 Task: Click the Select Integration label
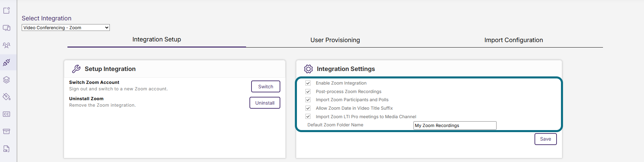[x=46, y=18]
